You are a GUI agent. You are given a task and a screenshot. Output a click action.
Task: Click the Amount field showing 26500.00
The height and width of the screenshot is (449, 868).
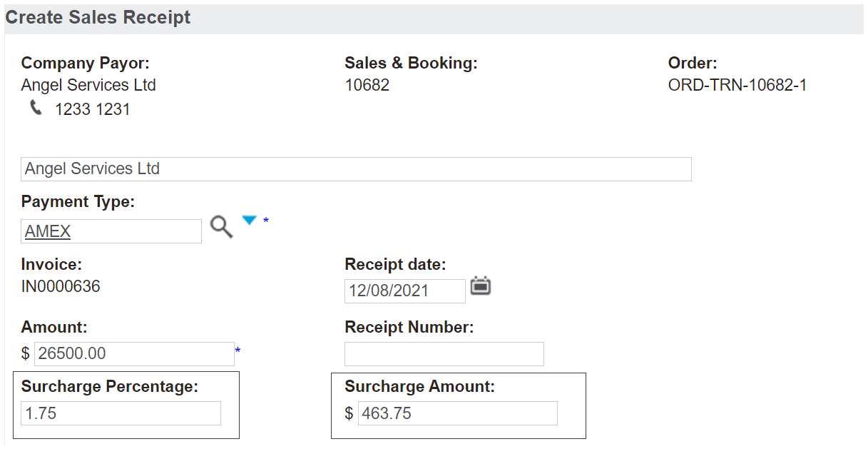[134, 354]
